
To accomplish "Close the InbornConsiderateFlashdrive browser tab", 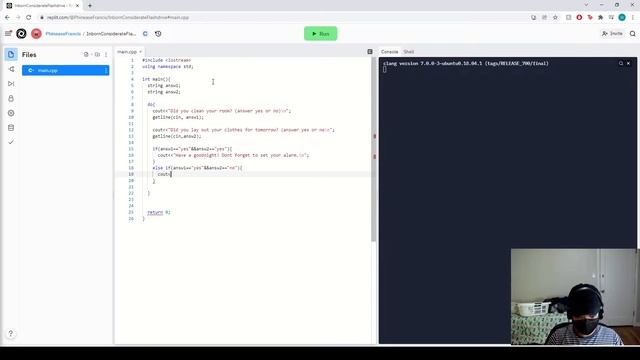I will 77,6.
